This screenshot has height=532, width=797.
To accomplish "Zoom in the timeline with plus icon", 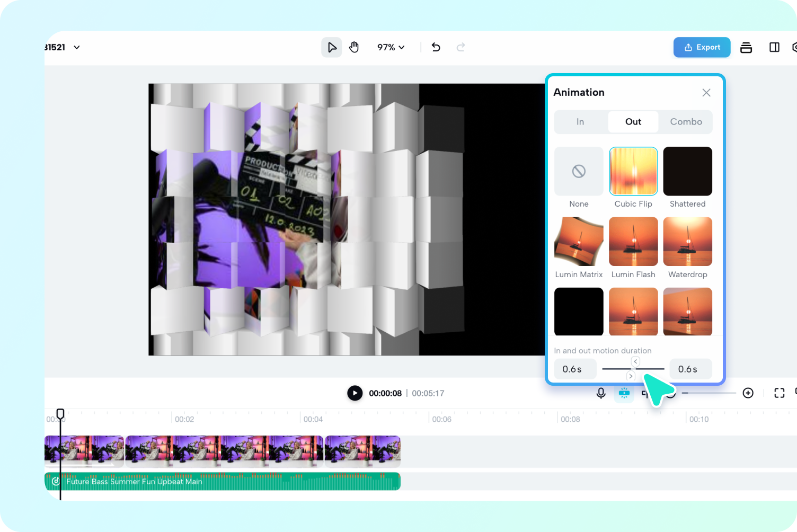I will click(748, 393).
